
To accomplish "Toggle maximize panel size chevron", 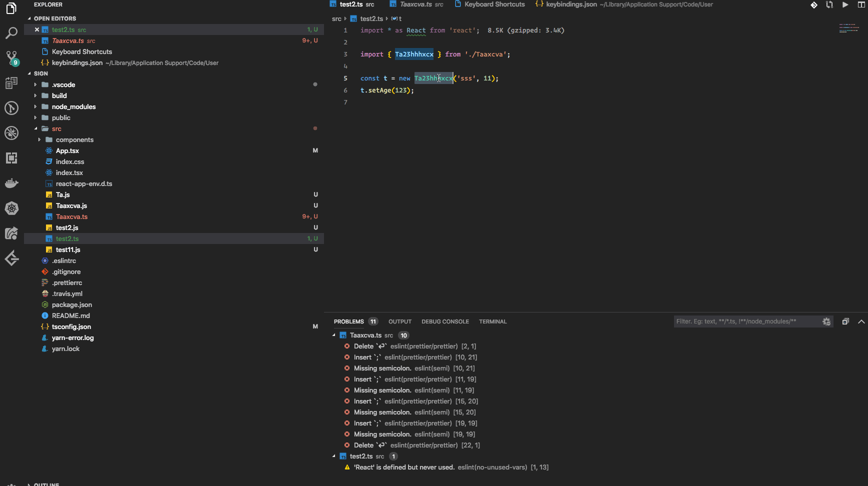I will [x=861, y=321].
